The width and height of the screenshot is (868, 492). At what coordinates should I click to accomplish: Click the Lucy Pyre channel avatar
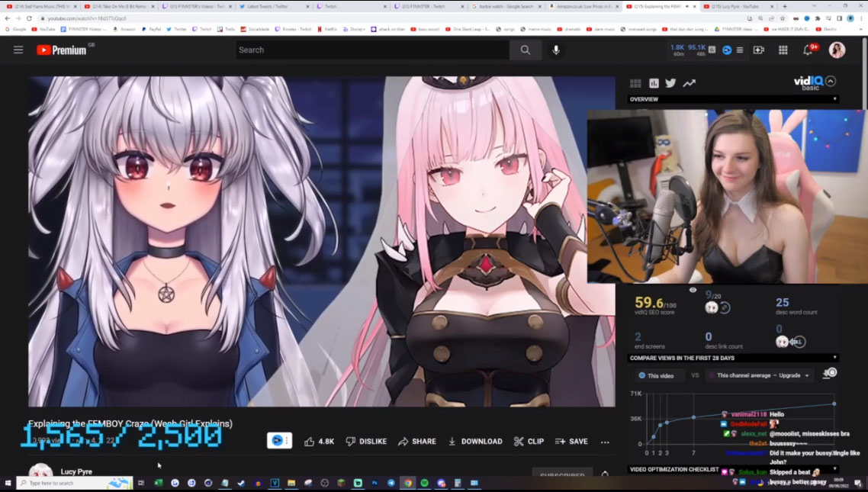pos(40,471)
